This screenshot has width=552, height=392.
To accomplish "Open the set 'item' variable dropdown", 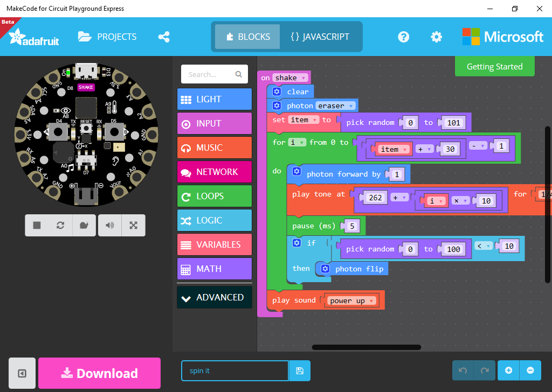I will 304,120.
